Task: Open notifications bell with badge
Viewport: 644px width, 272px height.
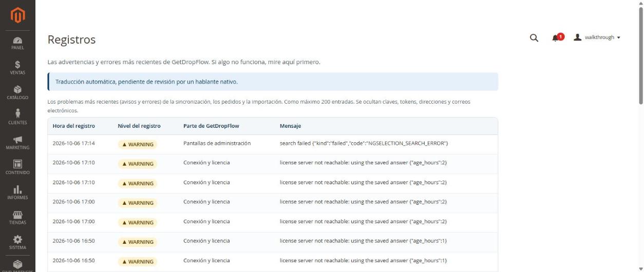Action: tap(558, 37)
